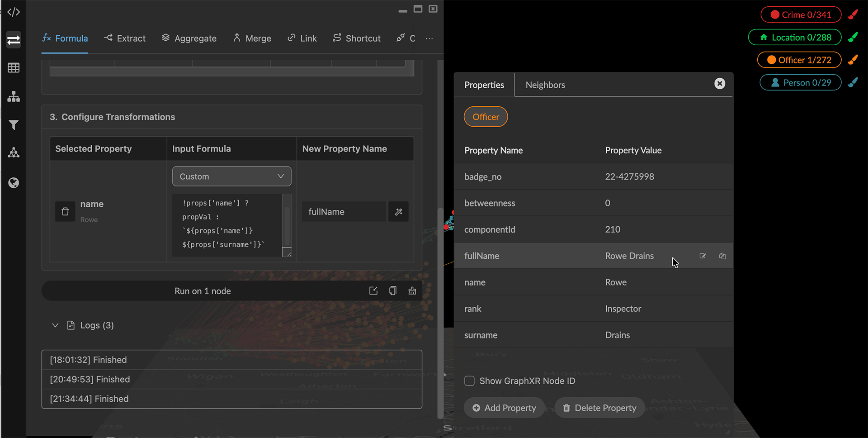Screen dimensions: 868x438
Task: Open the globe map sidebar icon
Action: click(x=14, y=183)
